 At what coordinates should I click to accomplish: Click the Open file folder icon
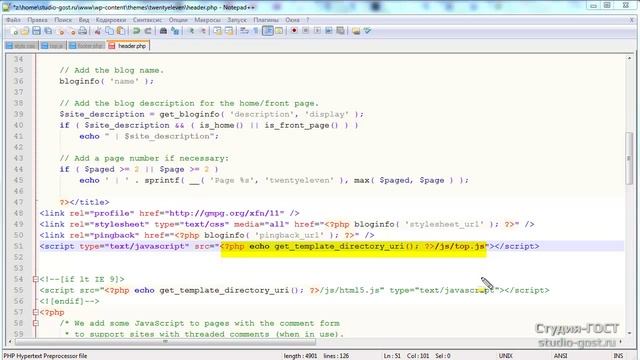(25, 31)
